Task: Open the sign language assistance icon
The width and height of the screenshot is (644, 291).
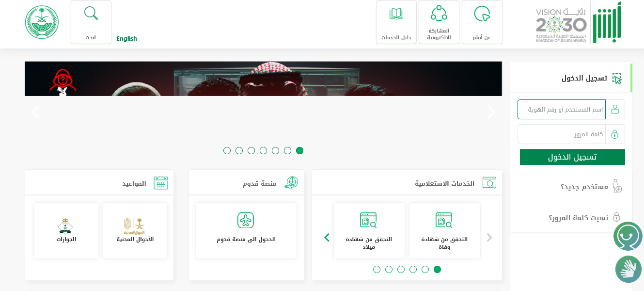Action: [x=628, y=269]
